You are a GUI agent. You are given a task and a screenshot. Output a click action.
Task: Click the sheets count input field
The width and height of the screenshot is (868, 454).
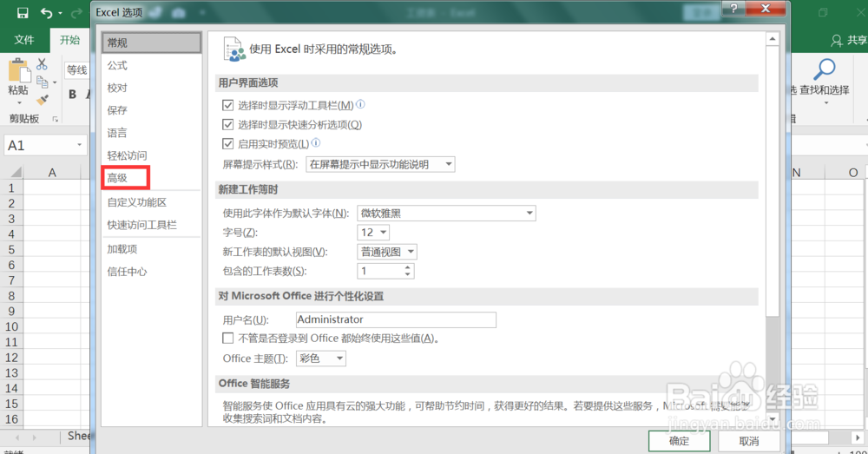pos(380,271)
